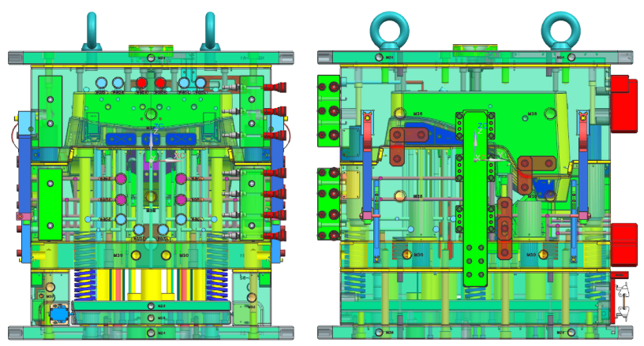
Task: Click the left yellow M30 hole in the front view
Action: tap(136, 255)
